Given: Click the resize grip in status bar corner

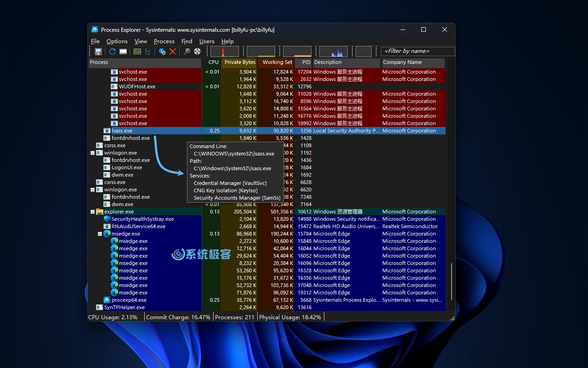Looking at the screenshot, I should 452,317.
